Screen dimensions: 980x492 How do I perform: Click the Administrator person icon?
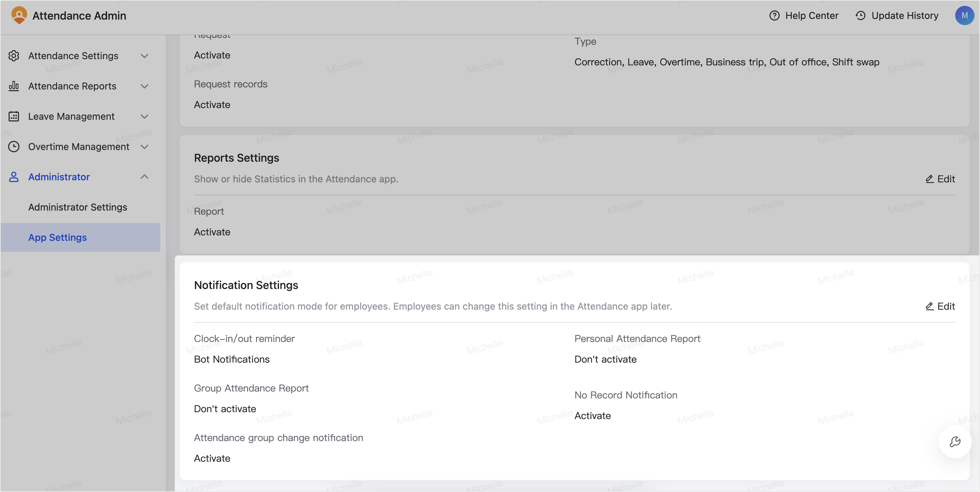pyautogui.click(x=14, y=177)
